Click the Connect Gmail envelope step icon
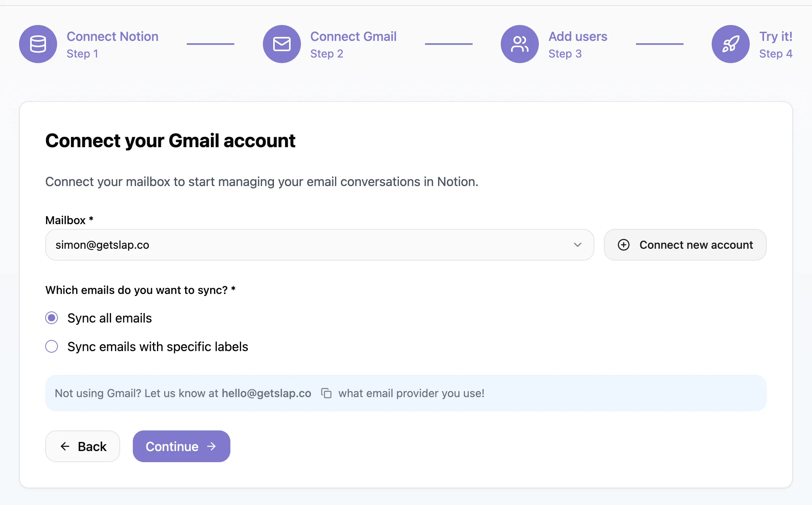Image resolution: width=812 pixels, height=505 pixels. (282, 44)
